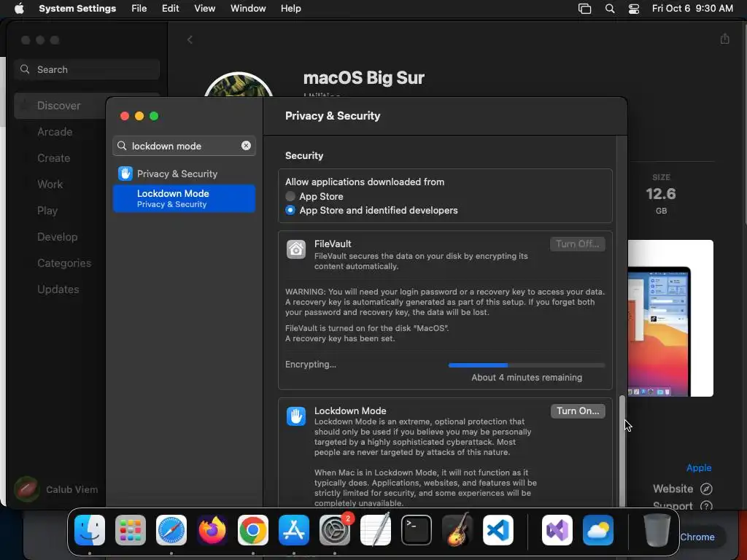Click the FileVault house icon
Viewport: 747px width, 560px height.
pyautogui.click(x=296, y=249)
